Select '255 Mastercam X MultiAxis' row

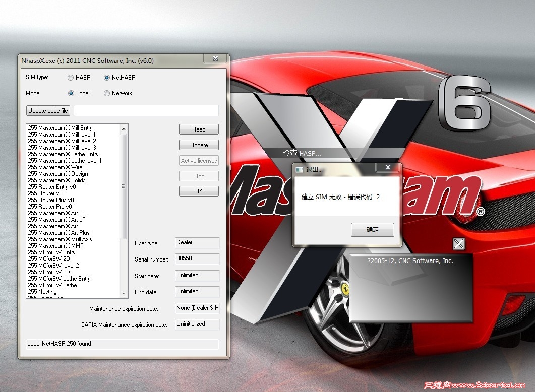tap(73, 239)
